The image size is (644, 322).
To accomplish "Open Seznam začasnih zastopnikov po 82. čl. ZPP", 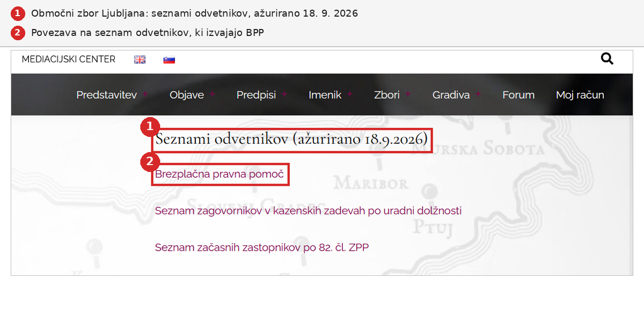I will point(262,247).
